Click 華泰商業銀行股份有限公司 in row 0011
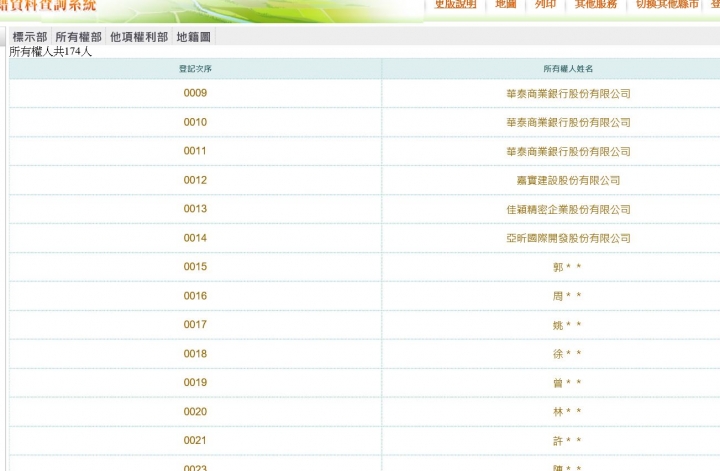This screenshot has width=720, height=471. coord(568,151)
